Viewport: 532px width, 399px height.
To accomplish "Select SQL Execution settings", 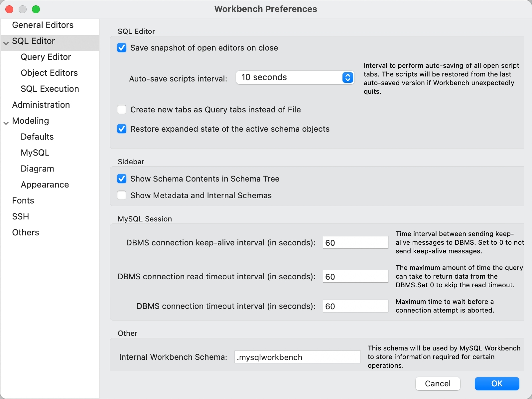I will [50, 89].
